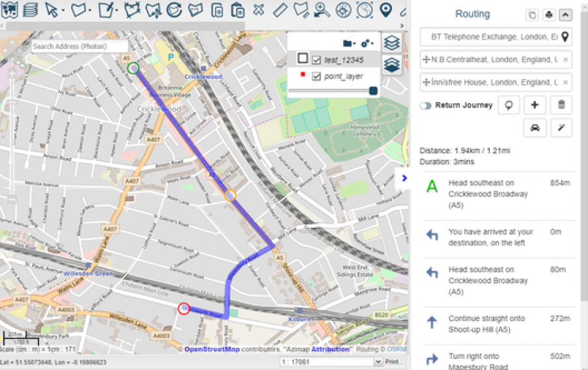
Task: Uncheck the point_layer visibility checkbox
Action: pyautogui.click(x=316, y=76)
